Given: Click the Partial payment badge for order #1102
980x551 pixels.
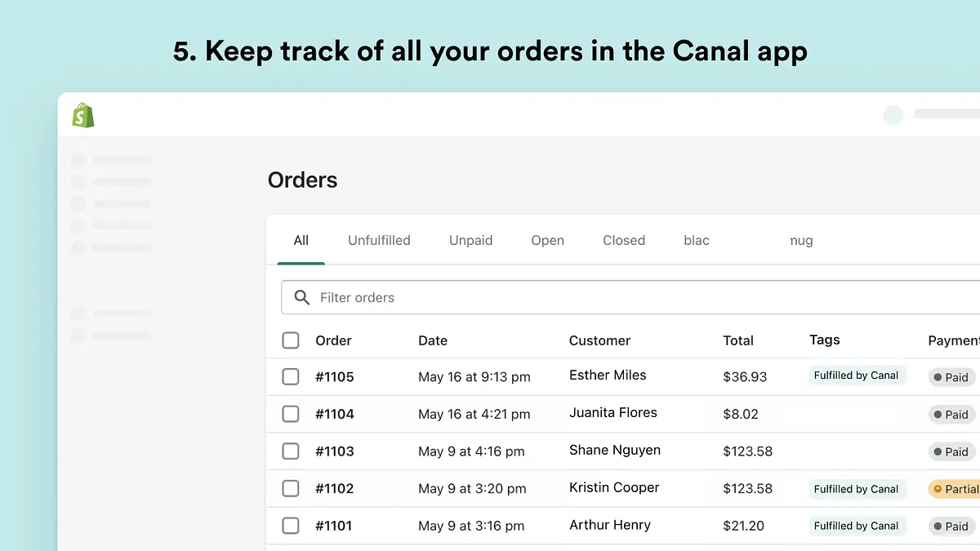Looking at the screenshot, I should [x=954, y=489].
